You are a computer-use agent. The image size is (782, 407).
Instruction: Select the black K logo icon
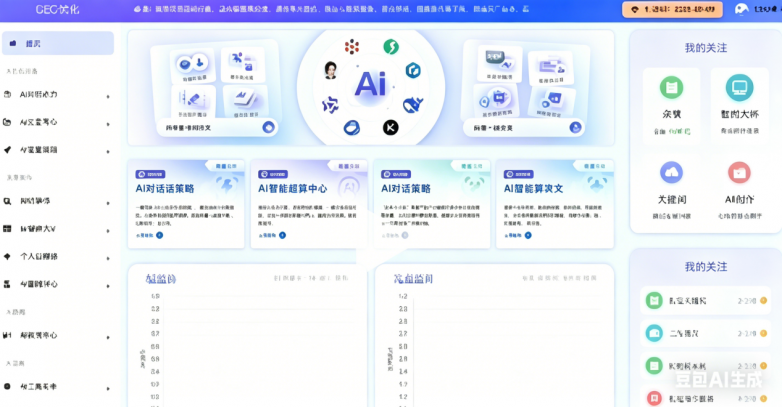tap(390, 126)
